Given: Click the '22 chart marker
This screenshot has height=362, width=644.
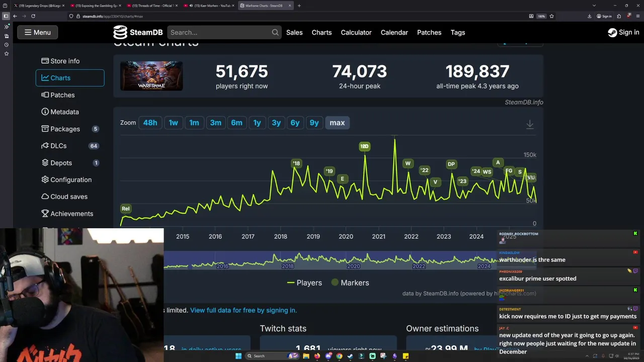Looking at the screenshot, I should 425,170.
